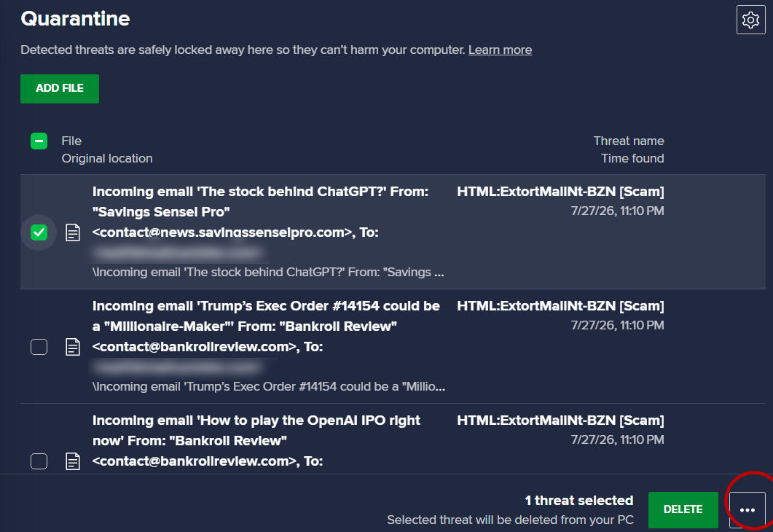
Task: Uncheck the ChatGPT stock email checkbox
Action: (39, 232)
